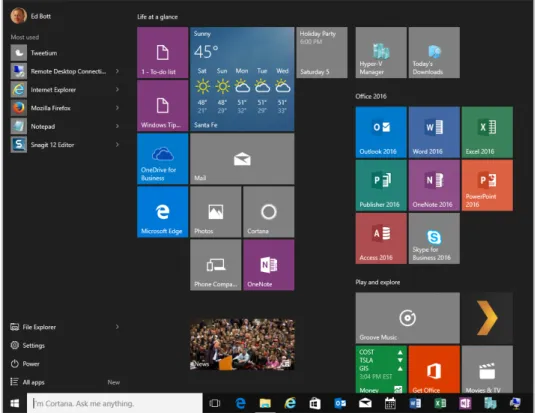The image size is (537, 413).
Task: Launch Outlook 2016 tile
Action: (x=381, y=132)
